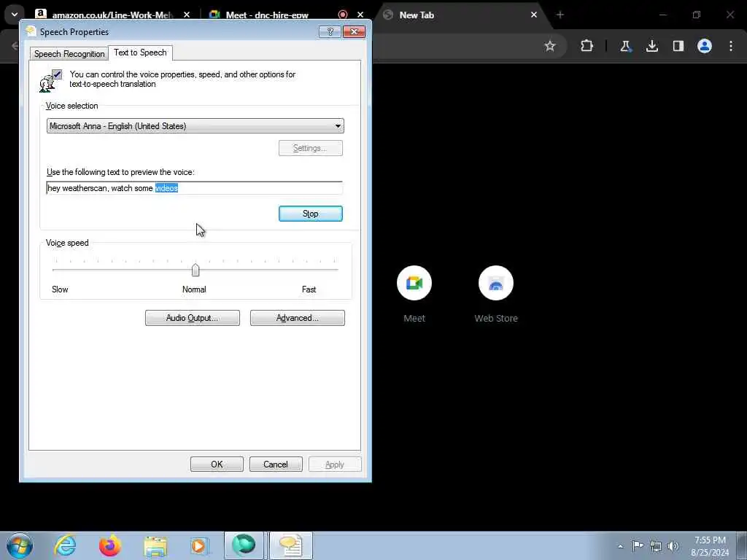
Task: Open Windows Media Player from the taskbar
Action: point(198,546)
